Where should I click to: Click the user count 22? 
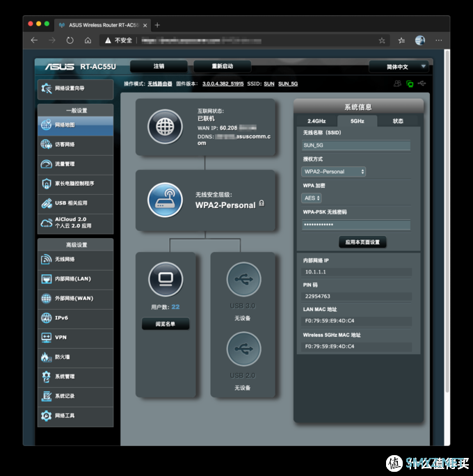(x=175, y=307)
